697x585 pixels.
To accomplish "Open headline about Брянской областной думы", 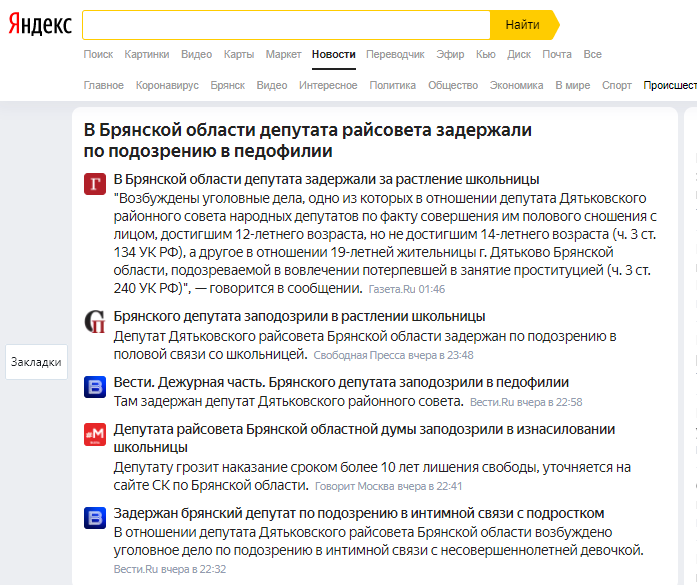I will (x=364, y=438).
